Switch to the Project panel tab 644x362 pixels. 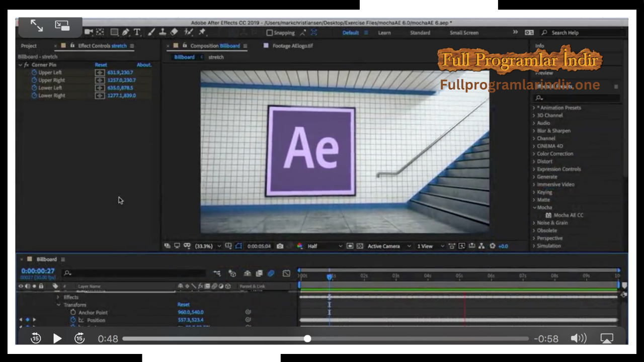29,46
